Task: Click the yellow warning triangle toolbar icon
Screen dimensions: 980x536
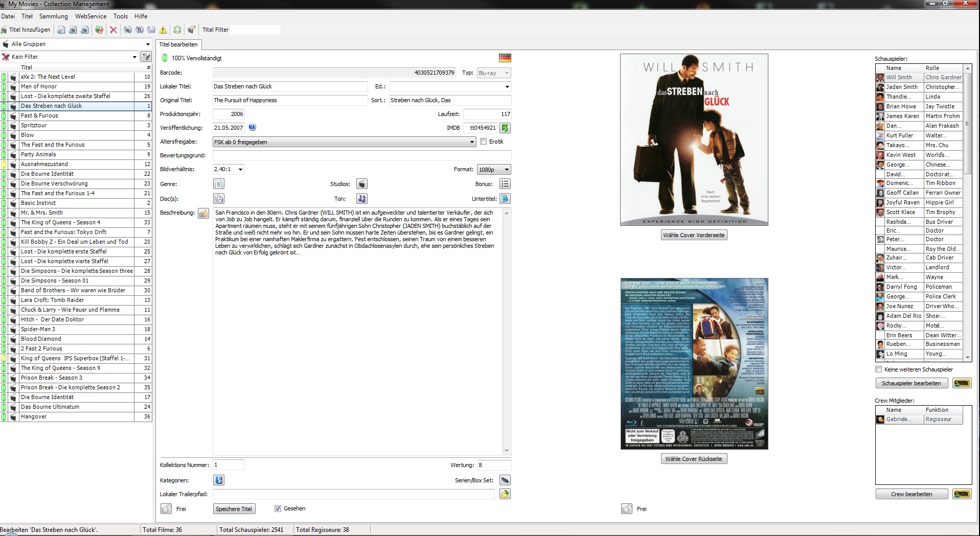Action: [x=163, y=30]
